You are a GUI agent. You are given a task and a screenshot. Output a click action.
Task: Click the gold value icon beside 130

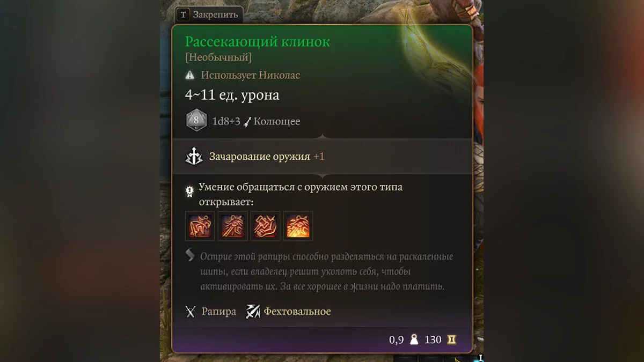[x=451, y=339]
